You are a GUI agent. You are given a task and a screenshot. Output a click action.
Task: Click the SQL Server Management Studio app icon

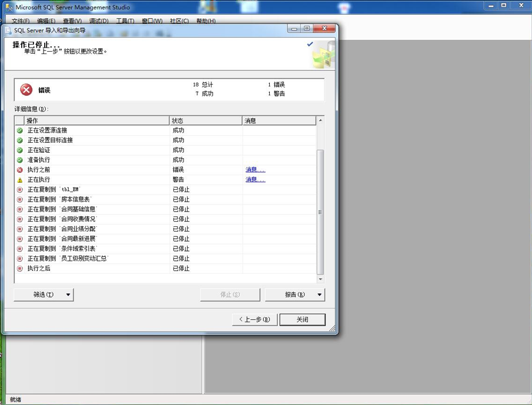pos(9,7)
